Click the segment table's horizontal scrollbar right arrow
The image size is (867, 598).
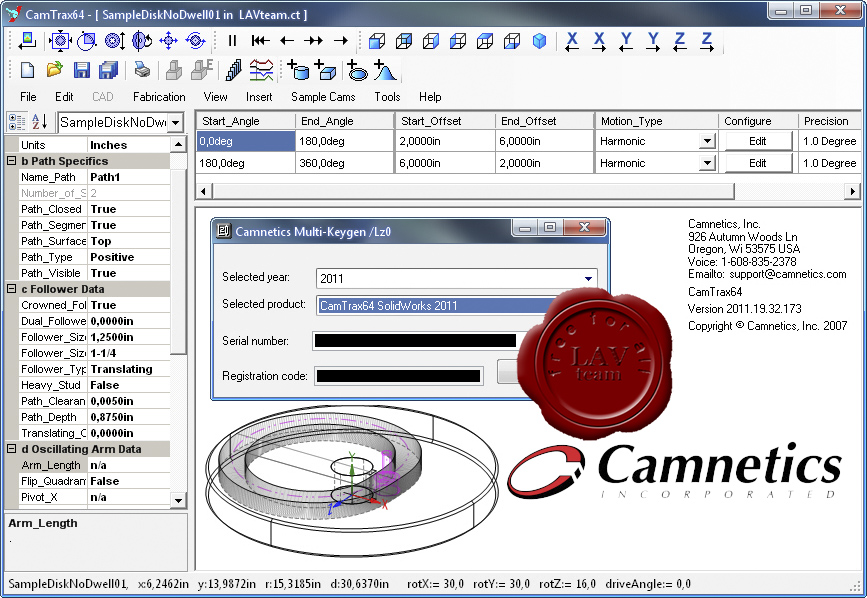pyautogui.click(x=852, y=191)
